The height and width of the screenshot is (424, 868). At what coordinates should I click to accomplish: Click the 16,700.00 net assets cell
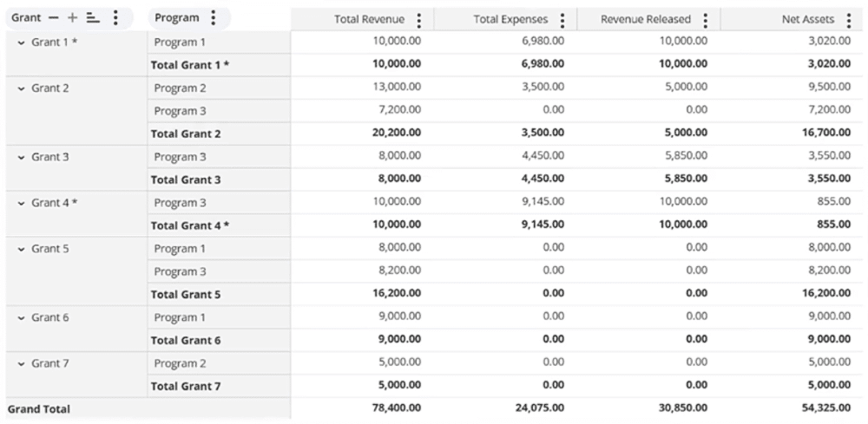coord(826,133)
